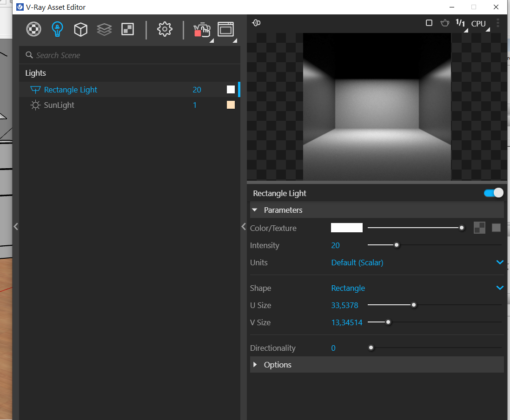
Task: Click the Intensity slider handle
Action: (x=397, y=245)
